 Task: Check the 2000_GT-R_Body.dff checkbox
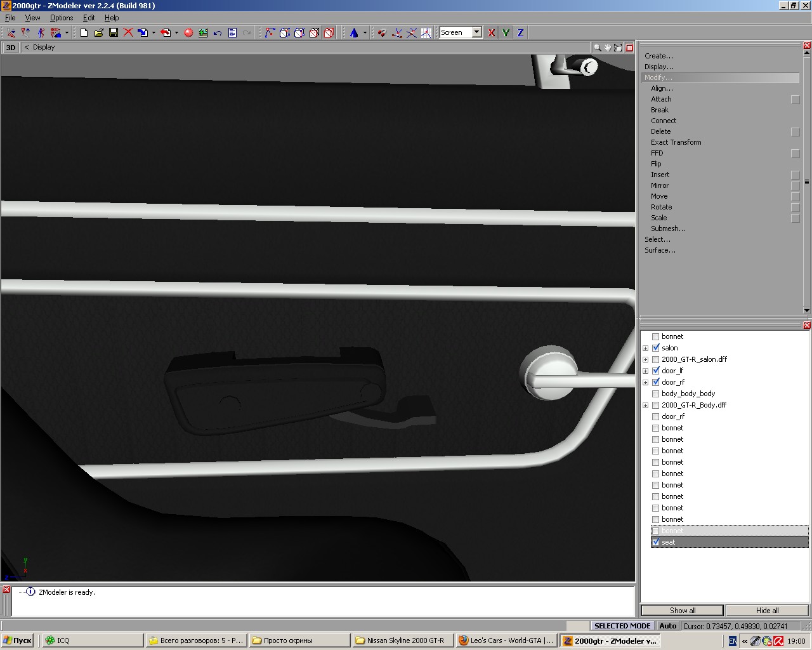tap(656, 405)
